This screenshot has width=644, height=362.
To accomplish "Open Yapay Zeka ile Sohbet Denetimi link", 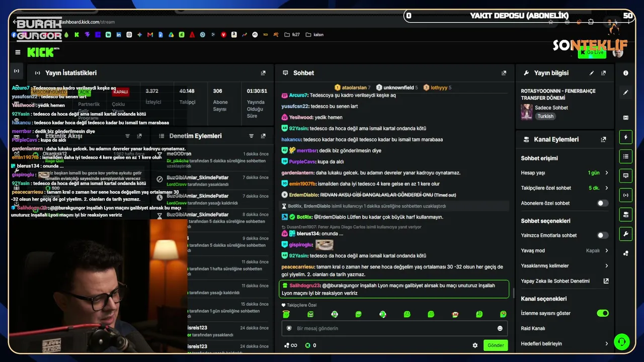I will [x=565, y=281].
